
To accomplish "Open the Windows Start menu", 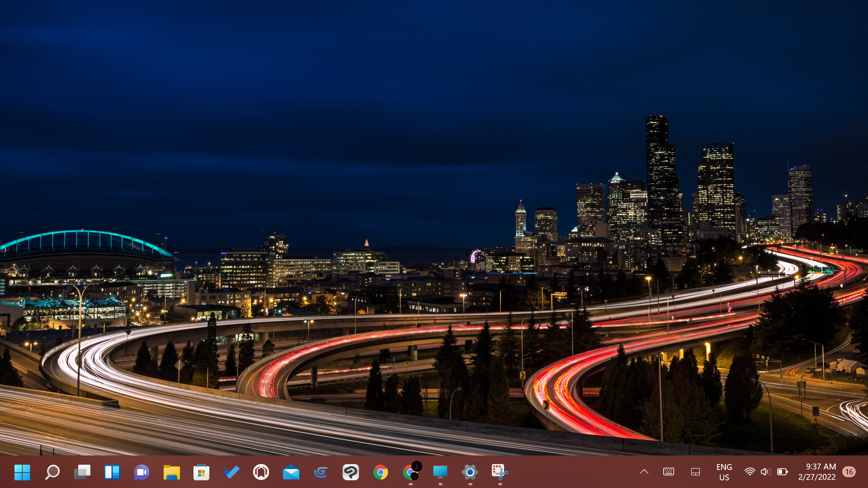I will (22, 472).
